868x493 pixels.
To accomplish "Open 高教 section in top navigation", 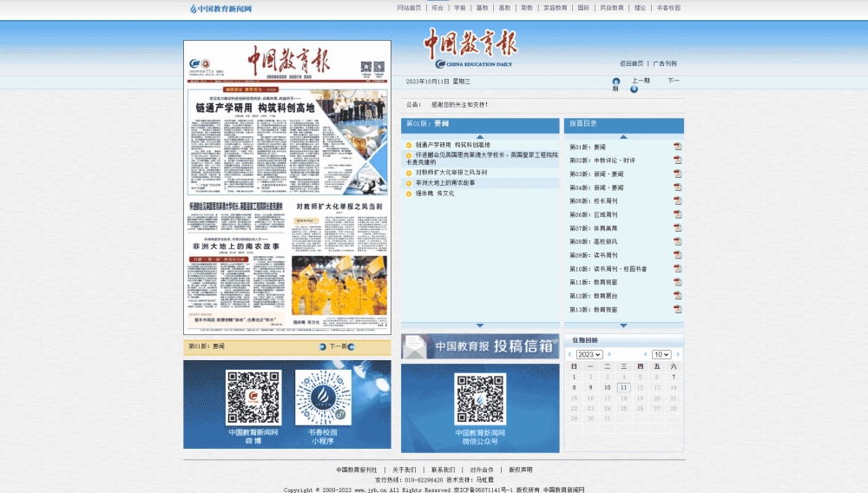I will point(504,8).
